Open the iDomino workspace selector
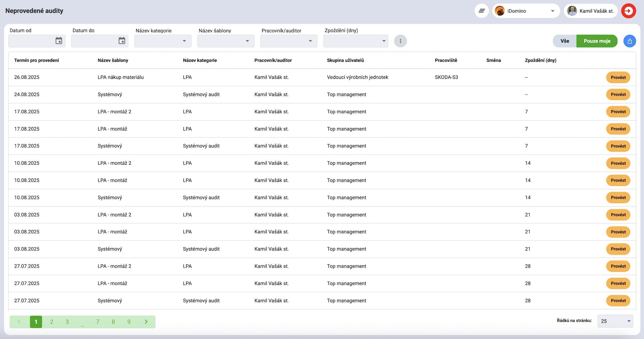Image resolution: width=644 pixels, height=339 pixels. pyautogui.click(x=526, y=11)
